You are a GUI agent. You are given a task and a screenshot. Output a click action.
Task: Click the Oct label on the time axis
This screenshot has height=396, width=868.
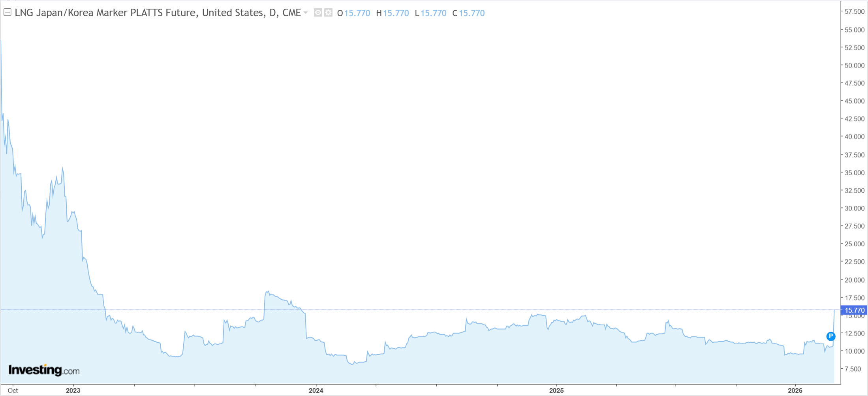coord(13,390)
